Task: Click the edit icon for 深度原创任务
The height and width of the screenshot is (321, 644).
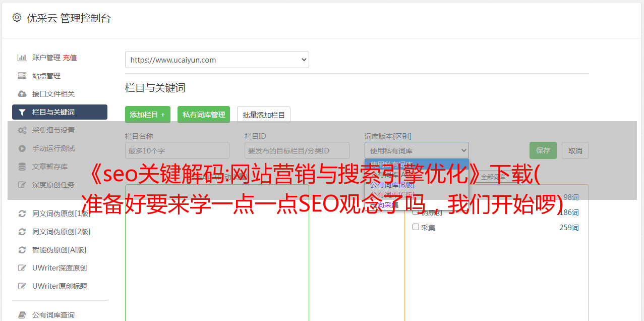Action: click(x=22, y=185)
